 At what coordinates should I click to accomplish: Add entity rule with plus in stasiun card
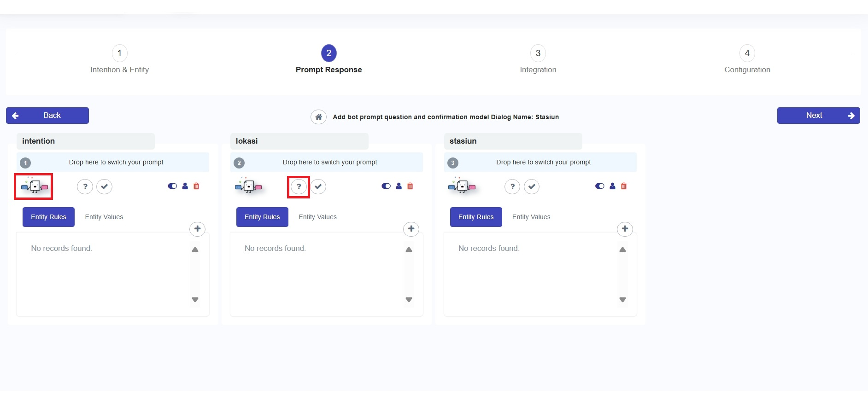(x=625, y=229)
